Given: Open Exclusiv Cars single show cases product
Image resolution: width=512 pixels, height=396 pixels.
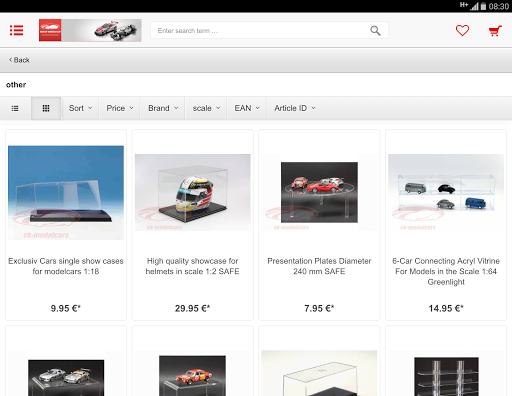Looking at the screenshot, I should pyautogui.click(x=66, y=266).
